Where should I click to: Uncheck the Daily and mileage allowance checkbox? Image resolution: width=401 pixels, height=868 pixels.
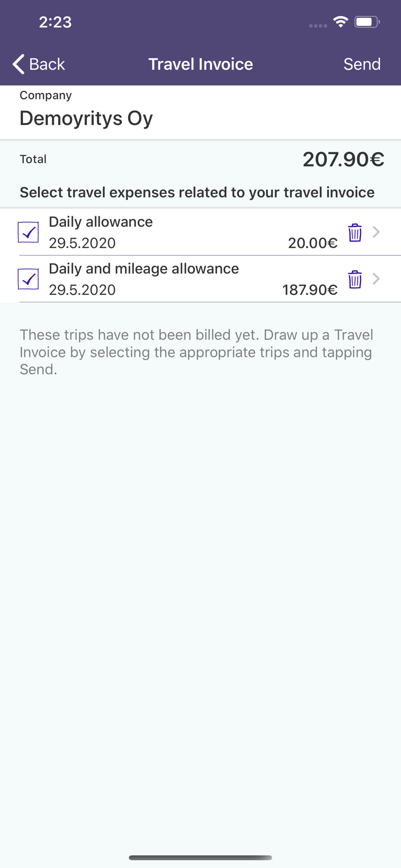click(x=28, y=279)
